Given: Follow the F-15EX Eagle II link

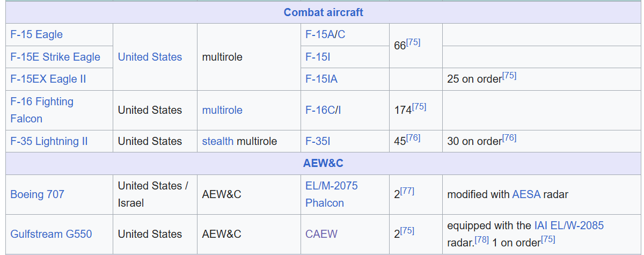Looking at the screenshot, I should pos(48,79).
